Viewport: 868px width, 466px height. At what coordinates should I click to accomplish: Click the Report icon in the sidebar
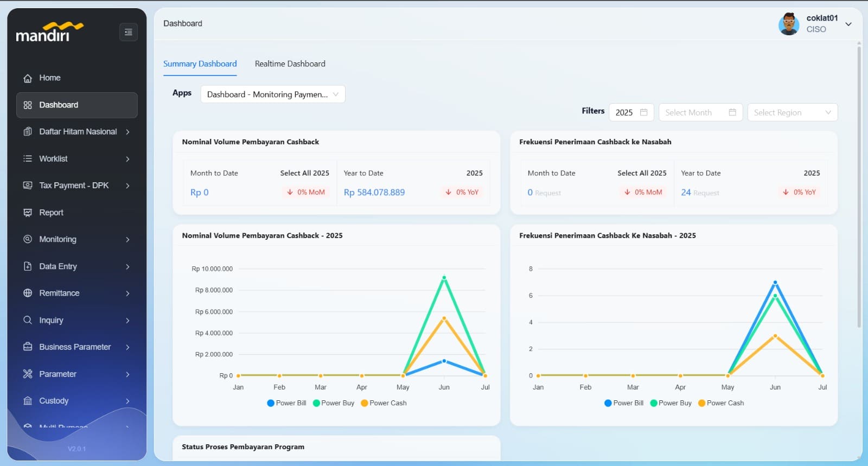pos(28,213)
